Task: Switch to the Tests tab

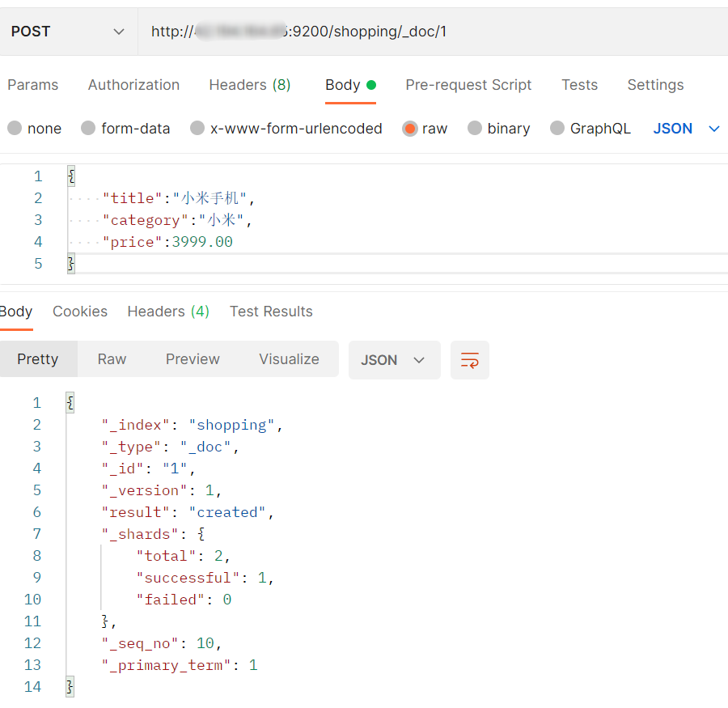Action: [x=579, y=85]
